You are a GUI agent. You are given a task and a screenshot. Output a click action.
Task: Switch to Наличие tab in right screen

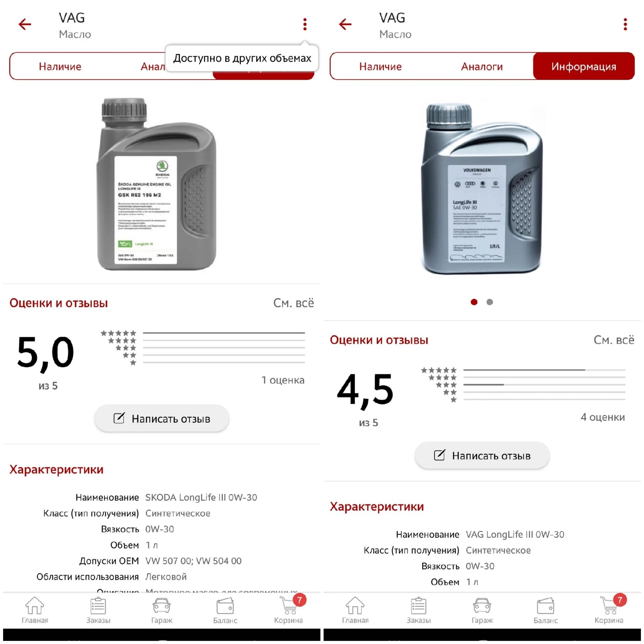(x=380, y=66)
